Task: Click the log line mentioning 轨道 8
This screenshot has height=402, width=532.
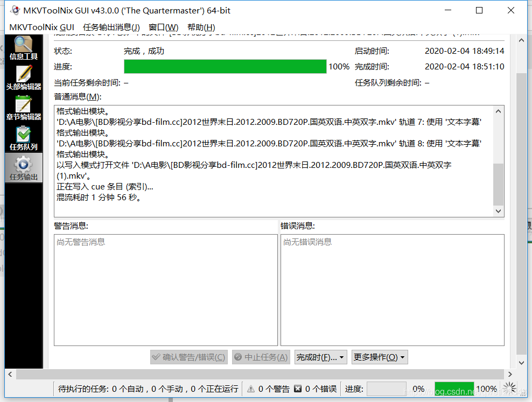Action: pos(269,143)
